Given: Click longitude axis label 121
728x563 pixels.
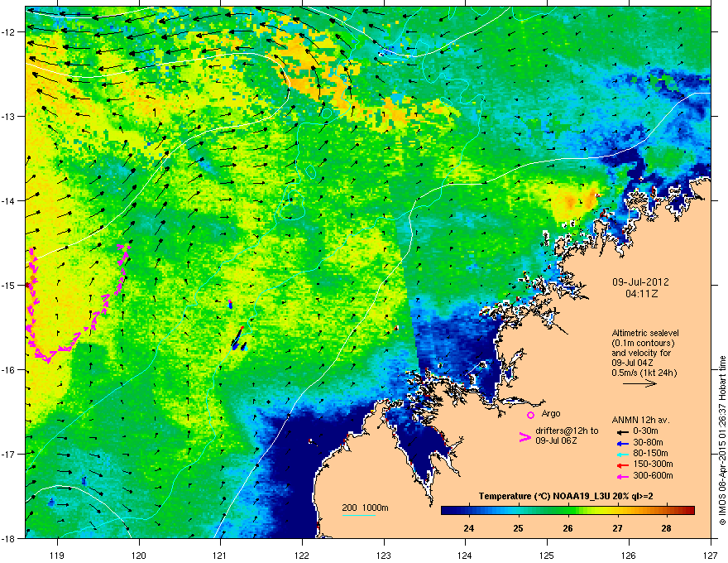Looking at the screenshot, I should click(221, 555).
